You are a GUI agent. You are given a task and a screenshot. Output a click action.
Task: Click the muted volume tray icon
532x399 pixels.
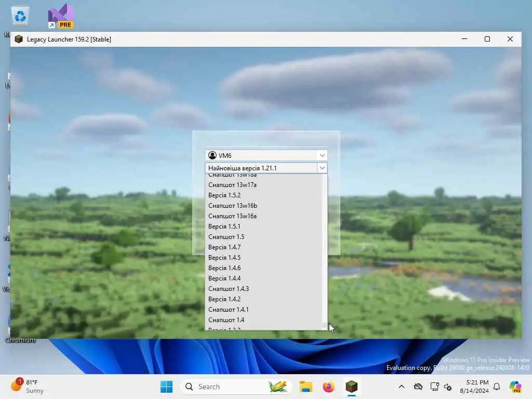448,387
